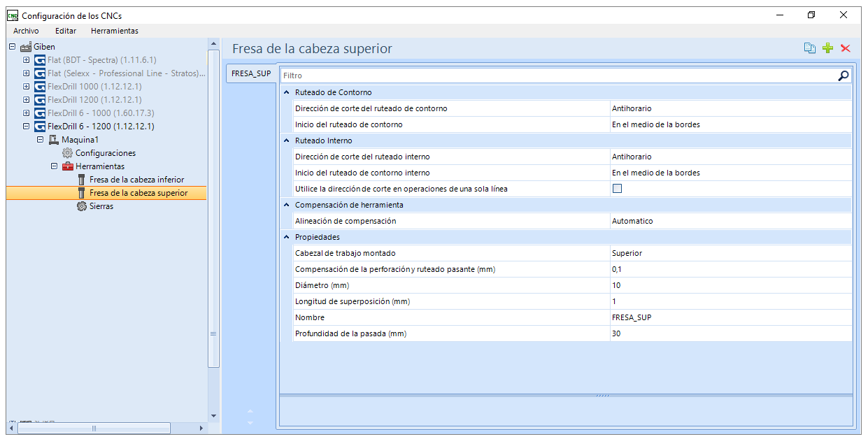Click the magnifier icon in the Filtro box

pos(844,75)
